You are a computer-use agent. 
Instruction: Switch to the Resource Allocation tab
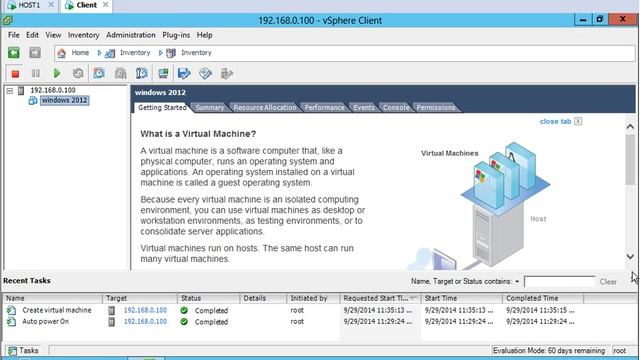264,107
